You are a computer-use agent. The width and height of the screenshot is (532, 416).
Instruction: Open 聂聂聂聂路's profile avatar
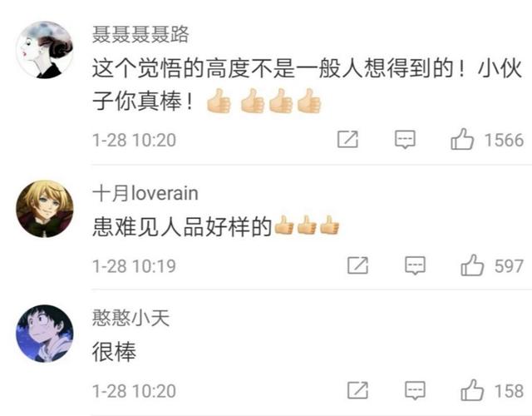[44, 50]
